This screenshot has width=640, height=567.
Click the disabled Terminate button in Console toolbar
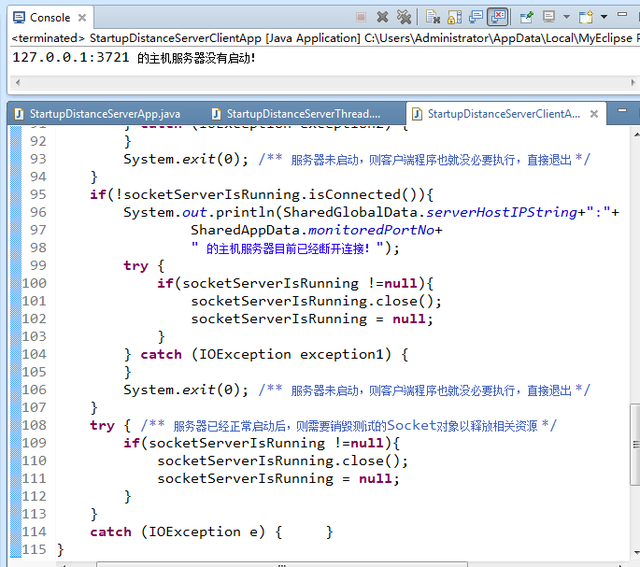click(361, 17)
